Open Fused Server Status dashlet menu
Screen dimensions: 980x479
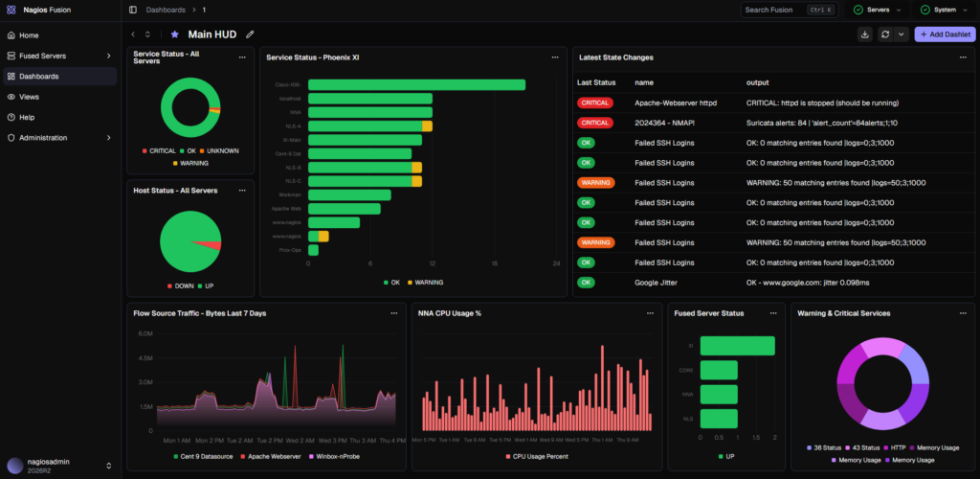tap(773, 313)
